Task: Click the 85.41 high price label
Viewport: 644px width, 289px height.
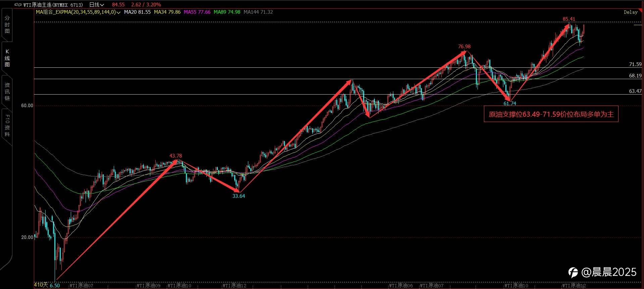Action: (x=569, y=19)
